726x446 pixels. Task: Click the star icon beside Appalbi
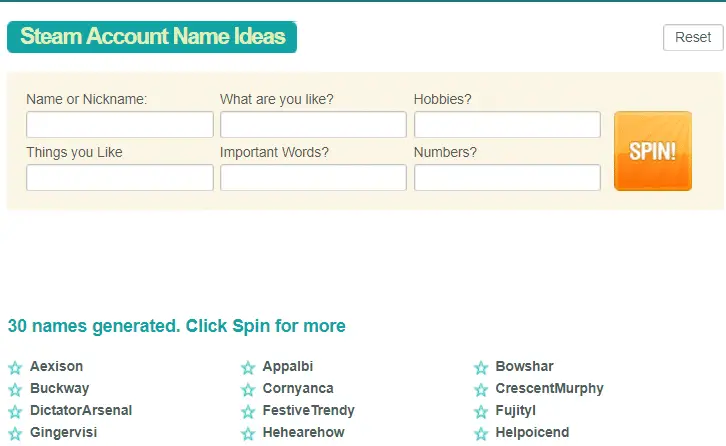[248, 368]
